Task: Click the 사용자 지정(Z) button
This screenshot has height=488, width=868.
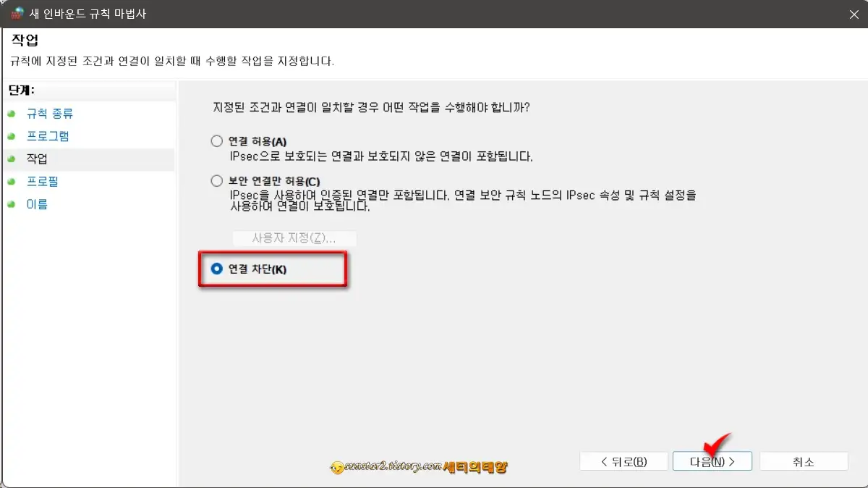Action: coord(294,238)
